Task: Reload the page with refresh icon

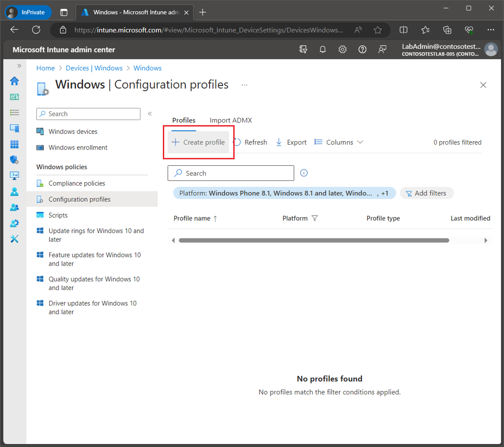Action: pyautogui.click(x=36, y=30)
